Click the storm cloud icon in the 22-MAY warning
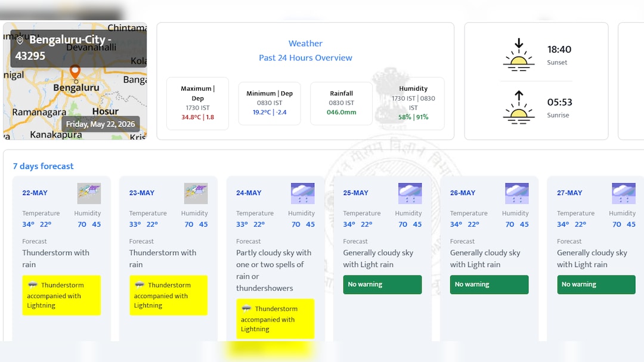 (x=32, y=284)
